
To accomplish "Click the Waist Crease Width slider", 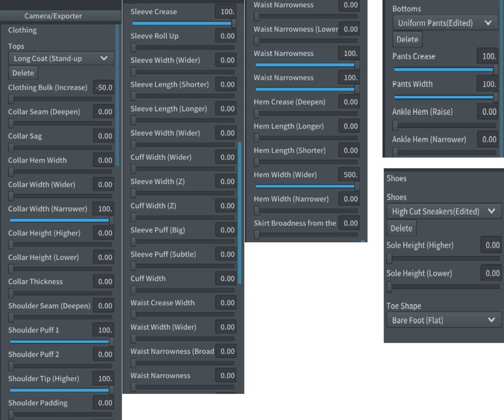I will coord(183,314).
